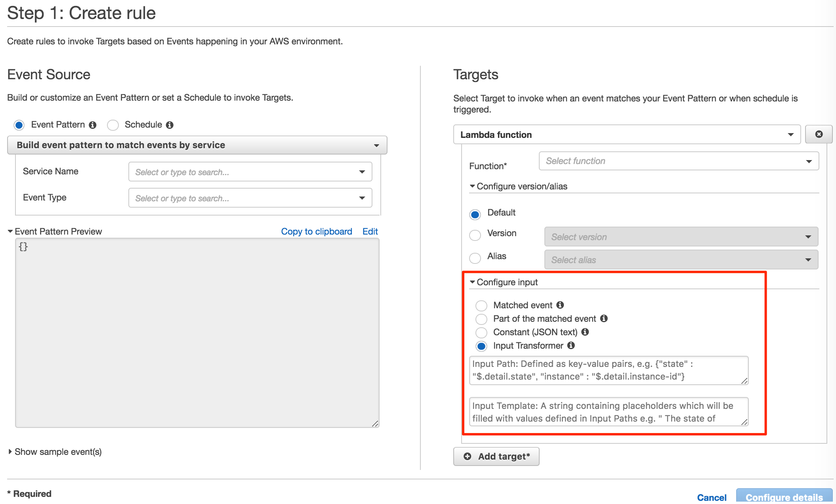This screenshot has height=504, width=836.
Task: Click the Configure details button
Action: tap(785, 497)
